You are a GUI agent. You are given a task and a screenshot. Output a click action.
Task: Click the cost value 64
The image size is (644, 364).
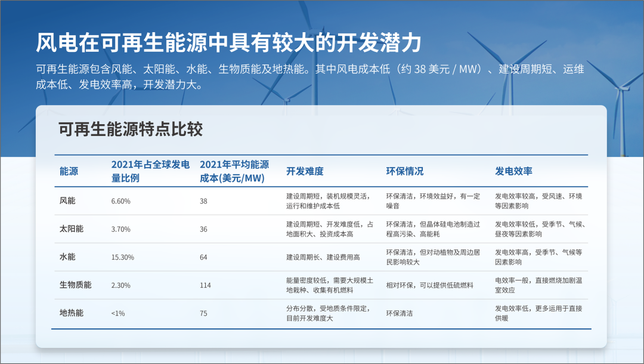[x=204, y=257]
